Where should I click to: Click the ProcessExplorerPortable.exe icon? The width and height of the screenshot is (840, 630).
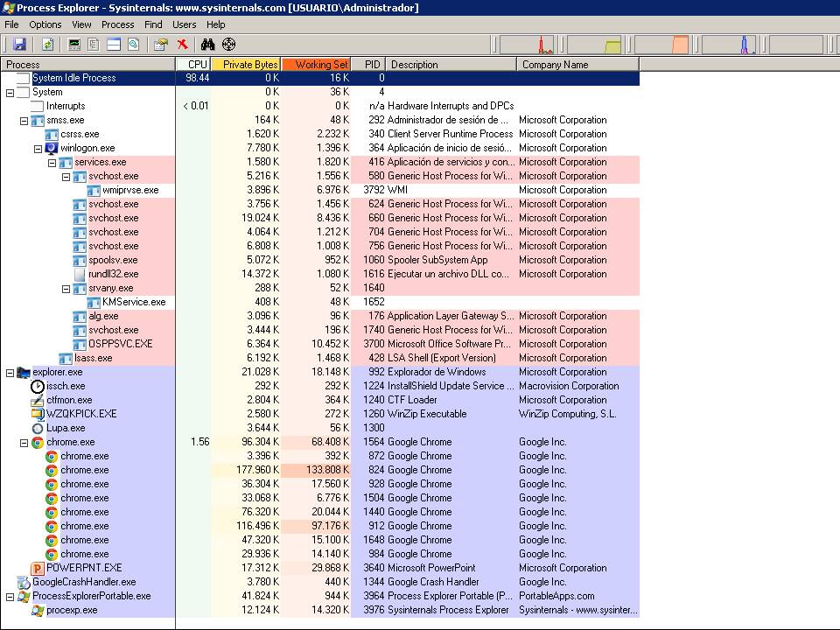pos(24,596)
